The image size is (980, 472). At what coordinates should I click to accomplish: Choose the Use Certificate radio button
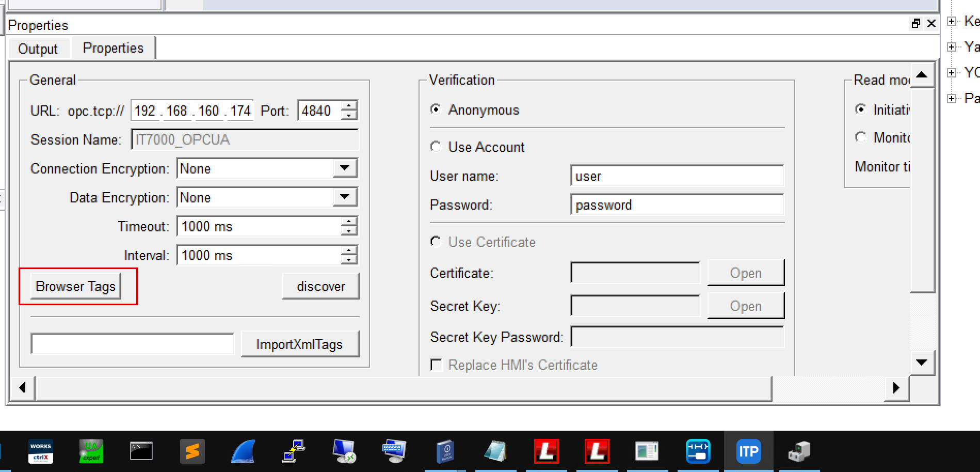point(436,242)
